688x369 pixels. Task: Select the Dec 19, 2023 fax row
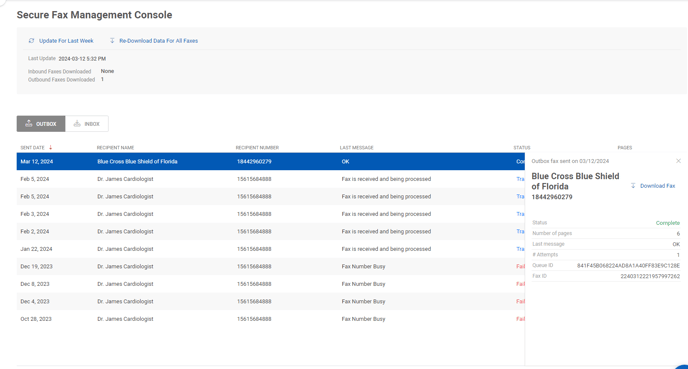(x=271, y=266)
